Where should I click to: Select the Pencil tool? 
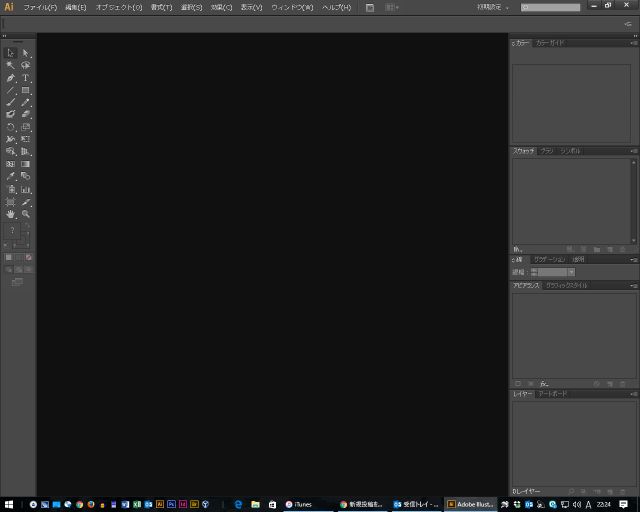[26, 102]
